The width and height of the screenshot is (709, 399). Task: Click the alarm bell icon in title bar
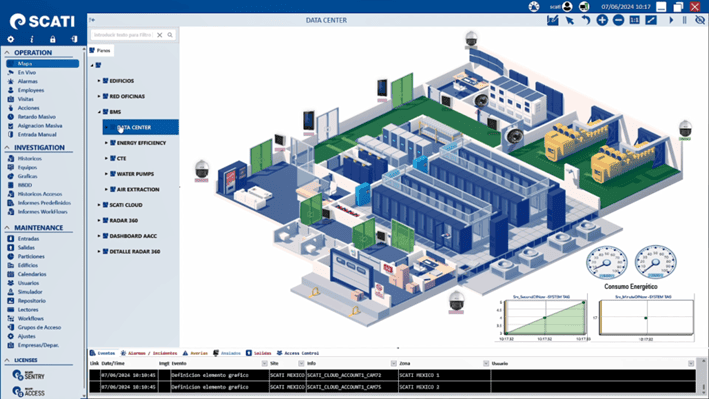(534, 6)
